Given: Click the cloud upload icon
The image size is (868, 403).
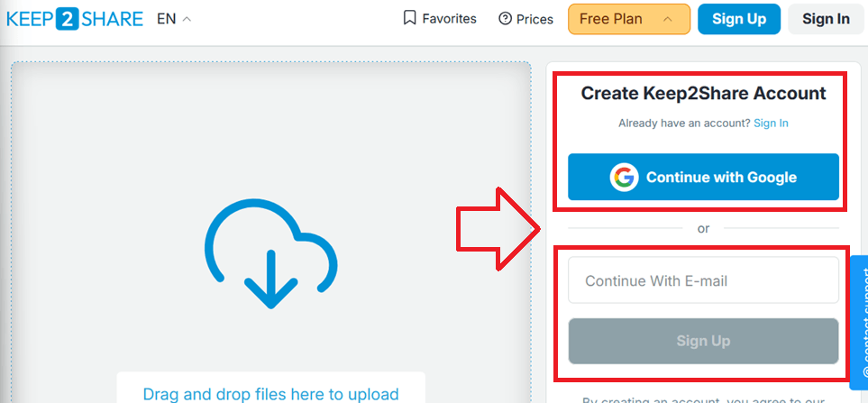Looking at the screenshot, I should coord(270,253).
